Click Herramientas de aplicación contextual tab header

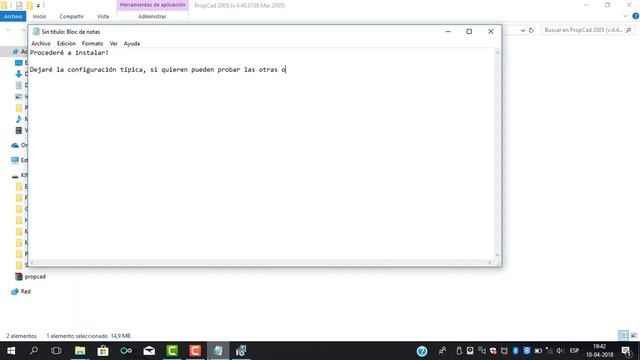(153, 5)
